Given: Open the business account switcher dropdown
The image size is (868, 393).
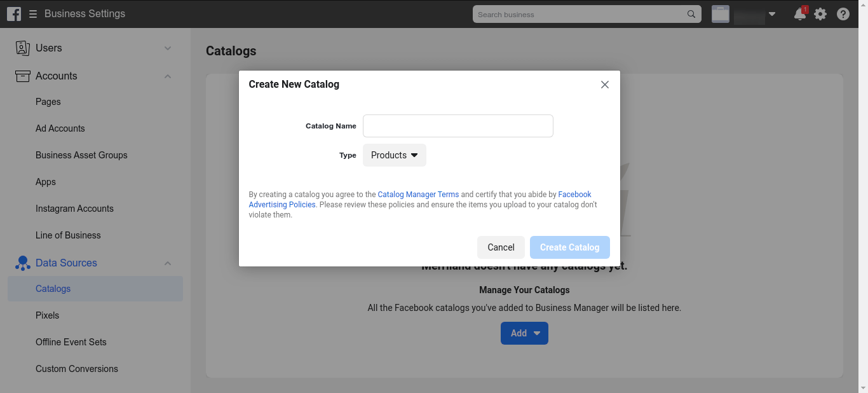Looking at the screenshot, I should tap(772, 14).
